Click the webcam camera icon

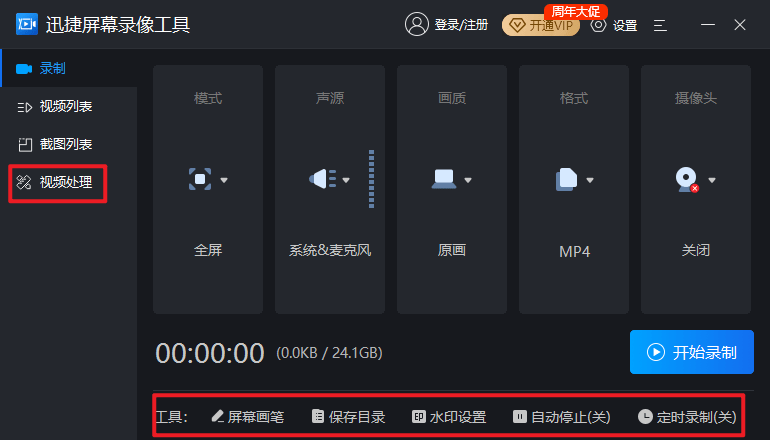[687, 180]
